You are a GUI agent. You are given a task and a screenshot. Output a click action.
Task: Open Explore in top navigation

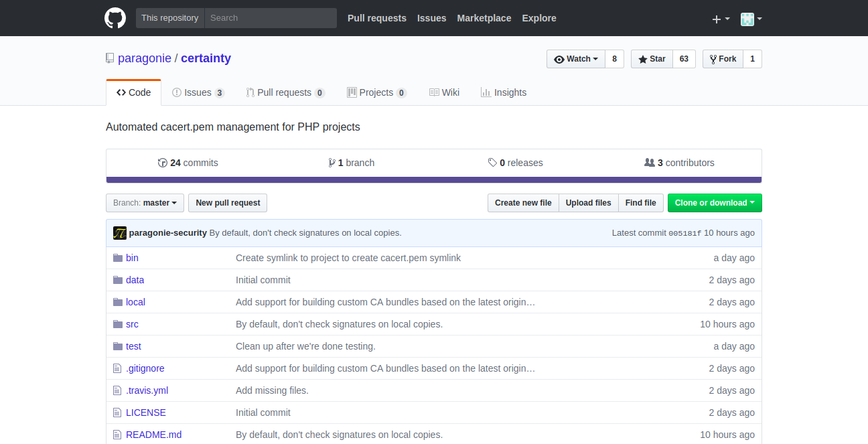tap(539, 18)
